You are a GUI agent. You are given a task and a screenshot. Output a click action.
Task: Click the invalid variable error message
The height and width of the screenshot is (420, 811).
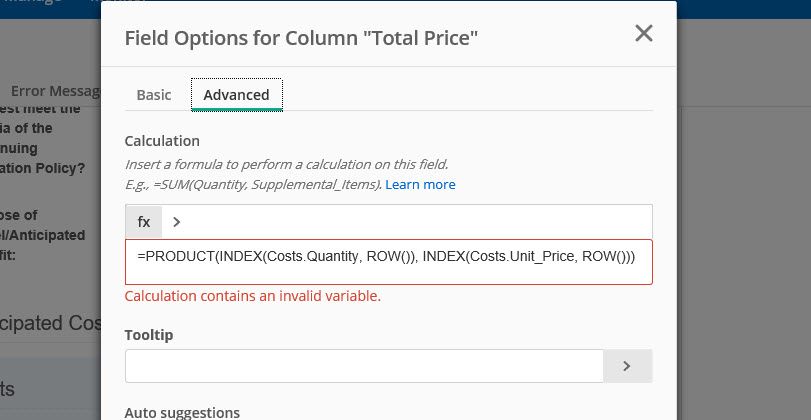252,296
